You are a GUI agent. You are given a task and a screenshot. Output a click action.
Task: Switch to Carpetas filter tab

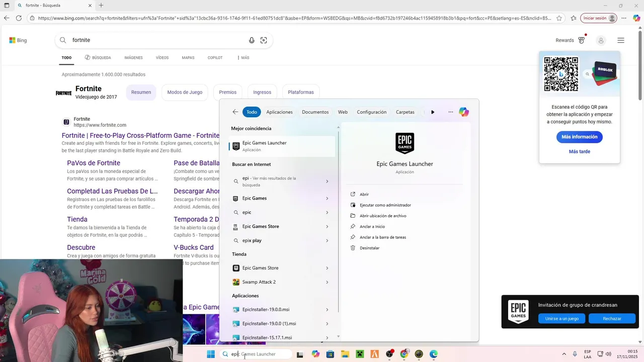point(405,112)
